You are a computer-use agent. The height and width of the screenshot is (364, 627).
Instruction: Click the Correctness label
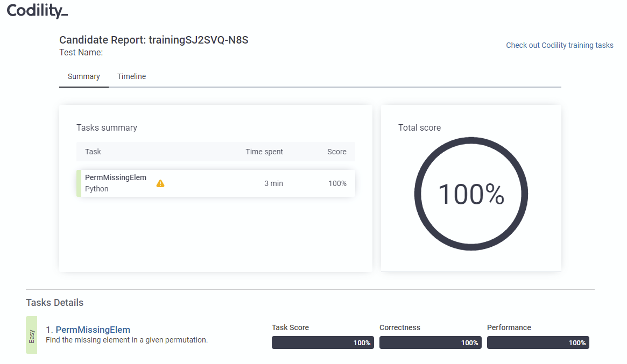(x=400, y=327)
